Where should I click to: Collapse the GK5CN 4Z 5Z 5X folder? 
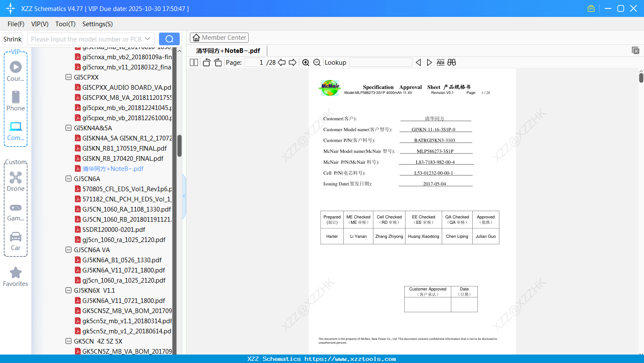[x=69, y=341]
